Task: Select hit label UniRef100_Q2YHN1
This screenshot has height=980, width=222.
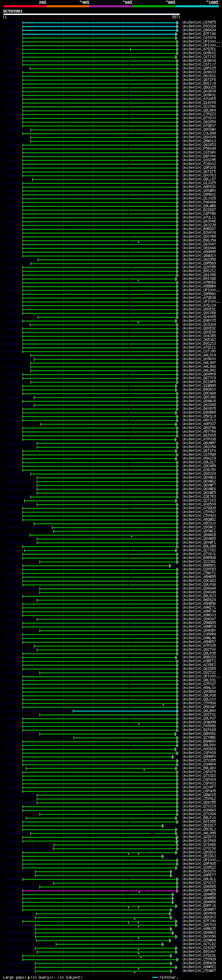Action: pos(199,737)
